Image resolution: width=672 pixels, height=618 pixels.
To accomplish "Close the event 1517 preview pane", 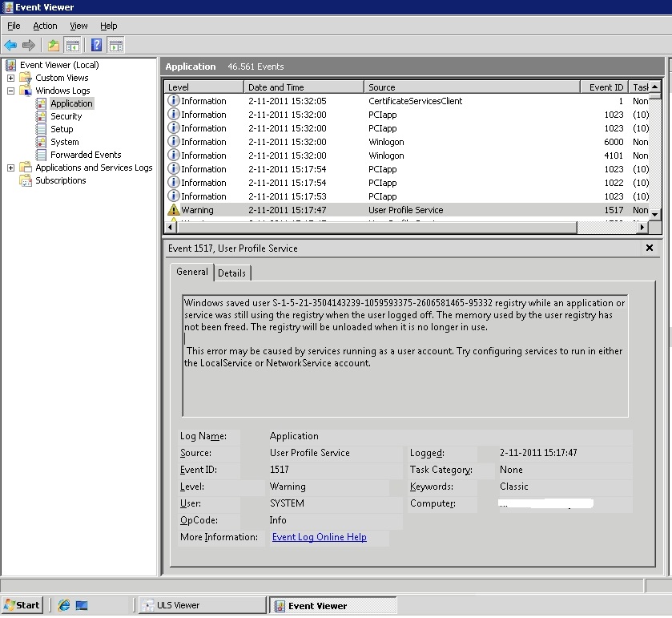I will pyautogui.click(x=650, y=248).
